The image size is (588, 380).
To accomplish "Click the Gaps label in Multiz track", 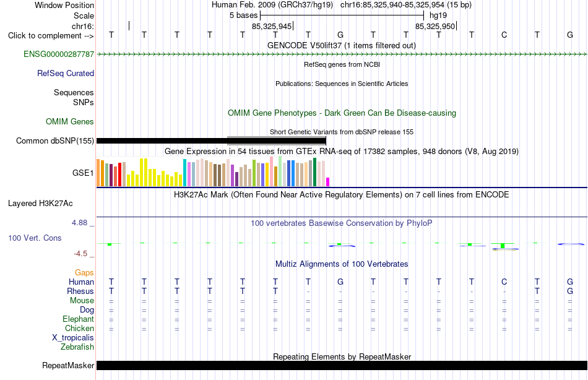I will pyautogui.click(x=84, y=273).
